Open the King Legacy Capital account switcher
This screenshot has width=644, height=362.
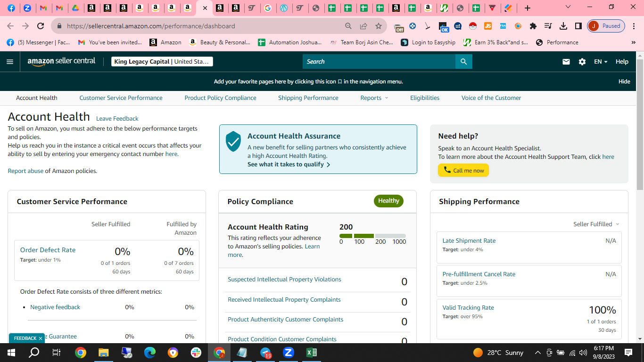[x=162, y=62]
